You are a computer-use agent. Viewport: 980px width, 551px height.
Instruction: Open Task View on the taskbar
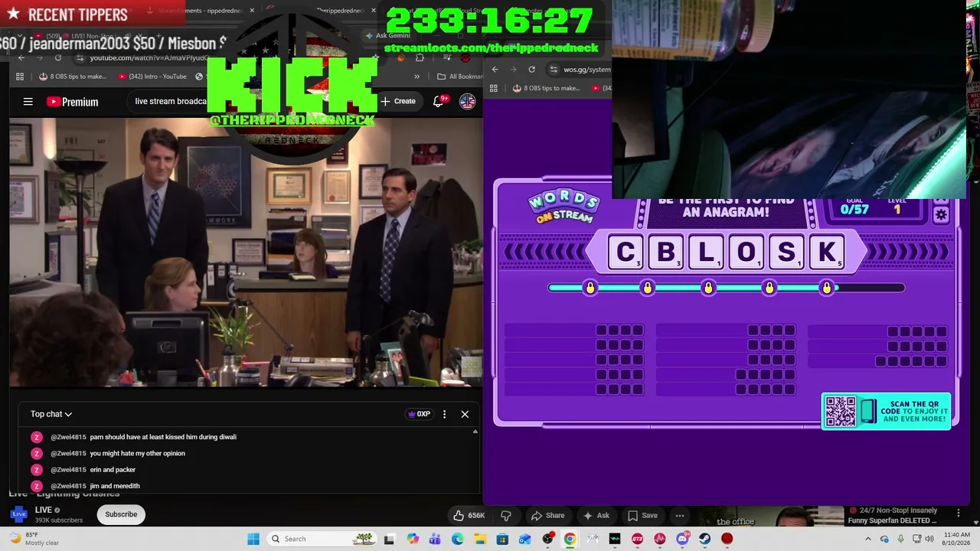click(x=389, y=539)
